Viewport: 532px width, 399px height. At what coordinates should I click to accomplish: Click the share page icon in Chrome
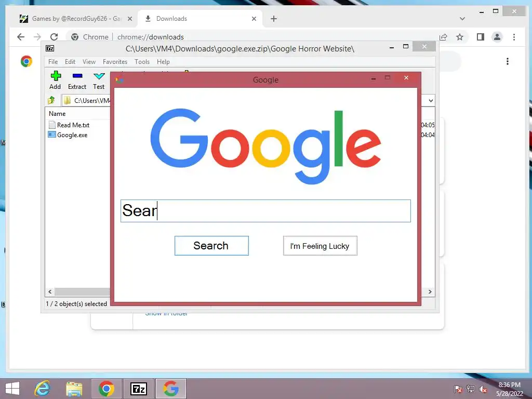tap(444, 37)
